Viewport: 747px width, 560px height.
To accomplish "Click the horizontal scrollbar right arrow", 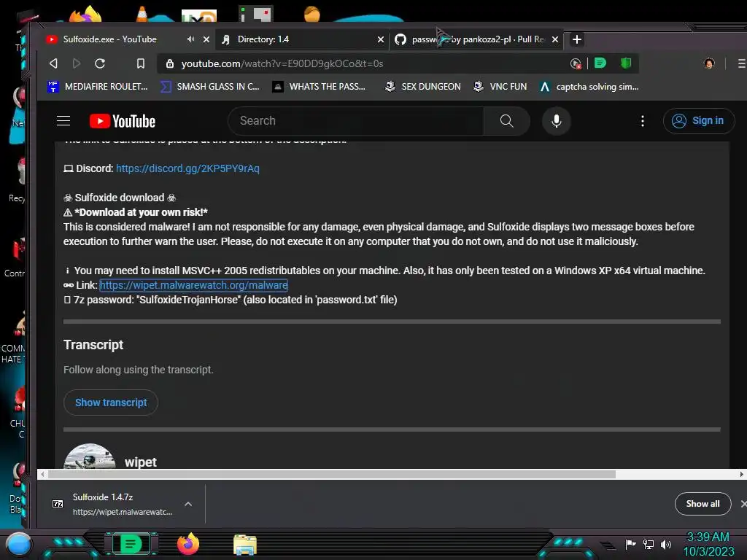I will point(741,474).
